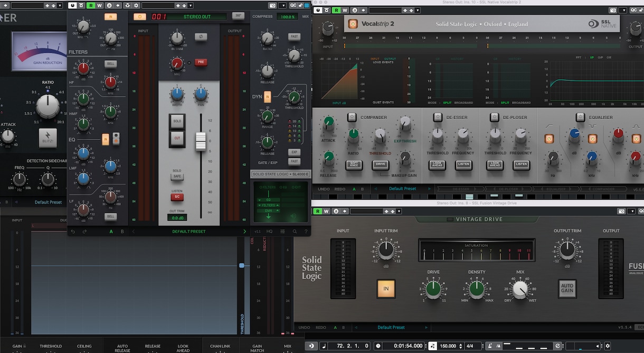The height and width of the screenshot is (353, 644).
Task: Click the De-Esser section power icon
Action: pyautogui.click(x=438, y=117)
